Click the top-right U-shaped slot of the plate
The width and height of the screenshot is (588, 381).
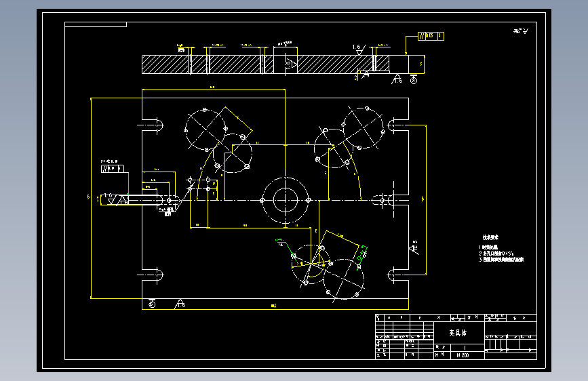(397, 125)
